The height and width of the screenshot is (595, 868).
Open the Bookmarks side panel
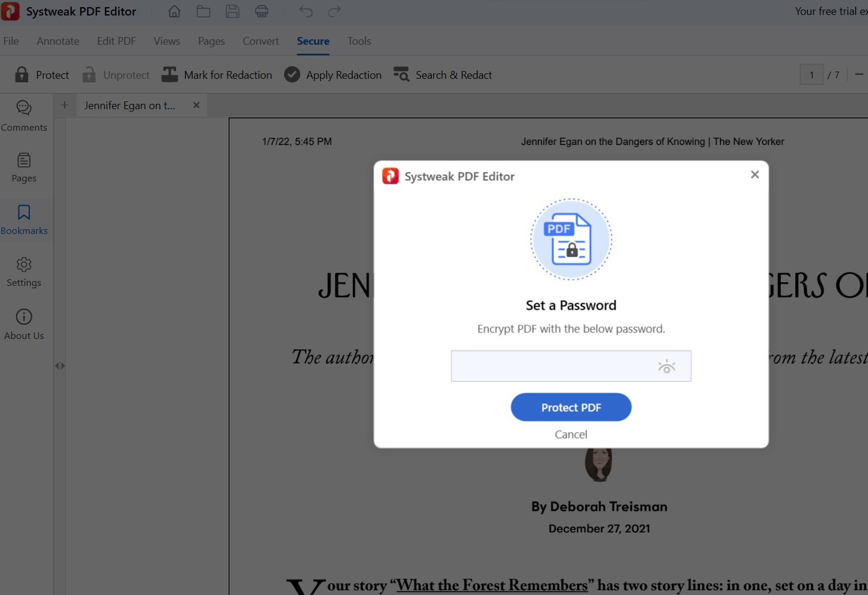coord(24,220)
